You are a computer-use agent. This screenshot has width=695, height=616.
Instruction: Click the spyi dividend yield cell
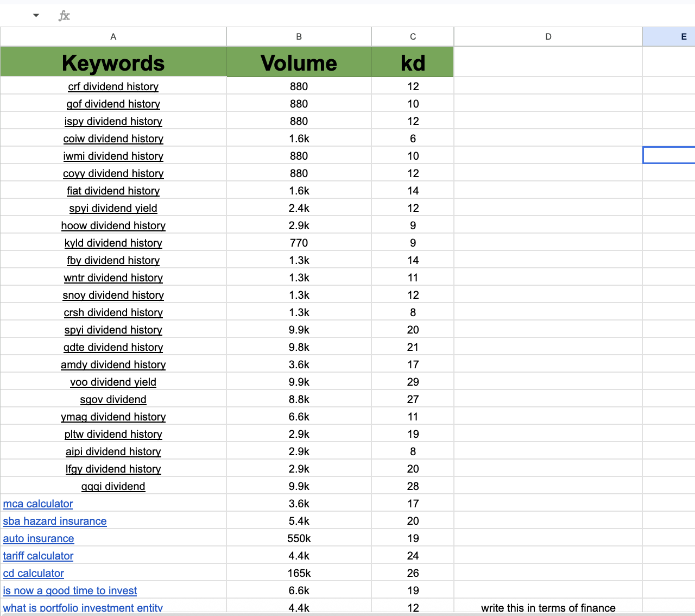(113, 208)
